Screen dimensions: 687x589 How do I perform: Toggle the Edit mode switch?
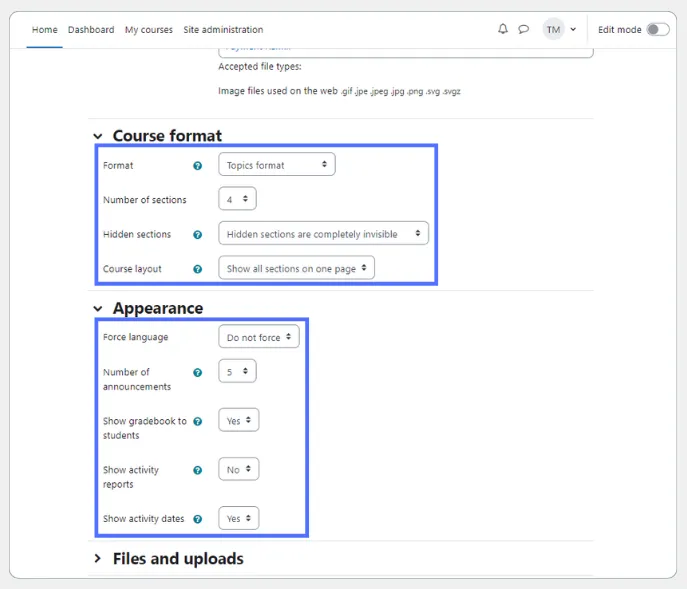point(658,29)
